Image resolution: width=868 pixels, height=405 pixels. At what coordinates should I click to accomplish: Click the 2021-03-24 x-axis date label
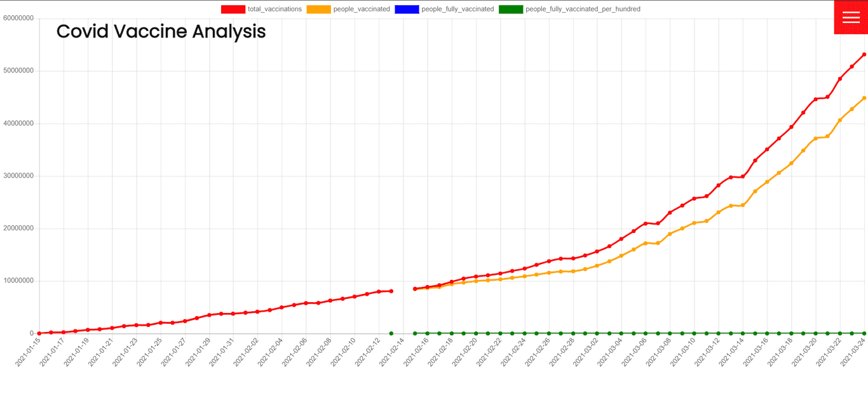pyautogui.click(x=855, y=352)
